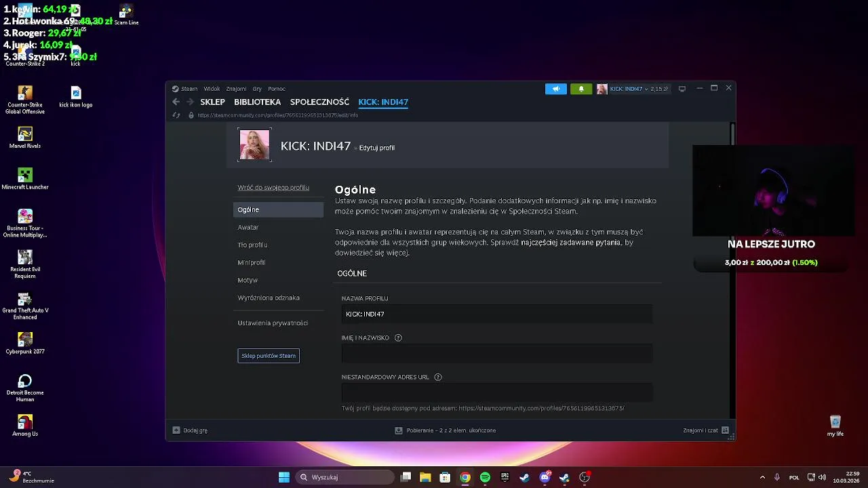Select the Scam Line desktop icon
The width and height of the screenshot is (868, 488).
(x=126, y=15)
